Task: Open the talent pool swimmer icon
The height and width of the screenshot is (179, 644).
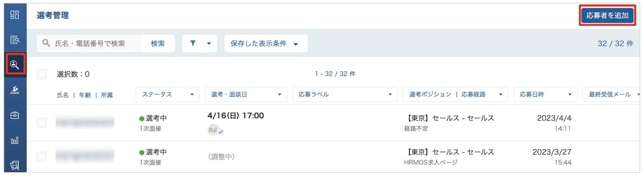Action: tap(15, 90)
